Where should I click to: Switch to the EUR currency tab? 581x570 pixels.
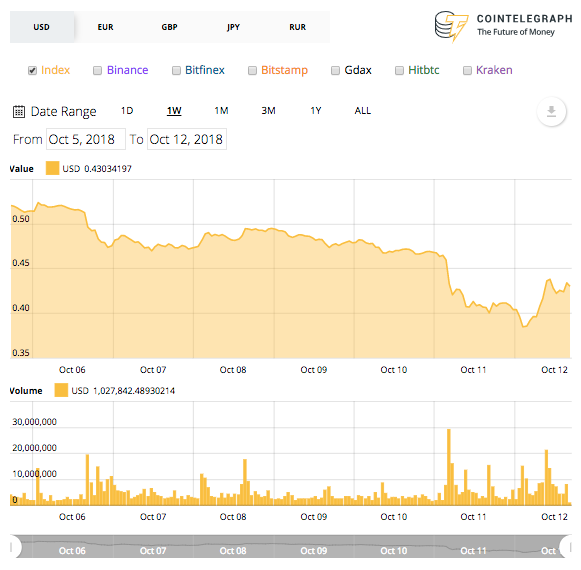coord(106,27)
